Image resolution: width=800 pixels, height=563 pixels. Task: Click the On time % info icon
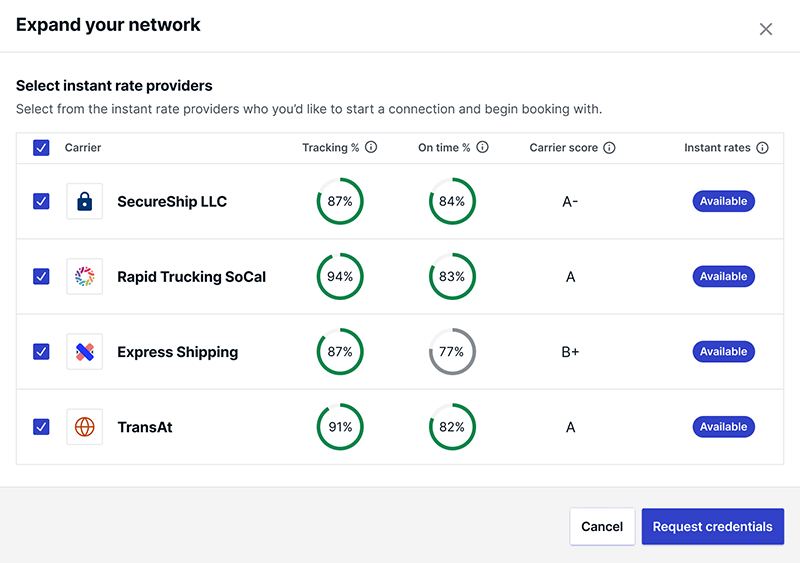(482, 148)
